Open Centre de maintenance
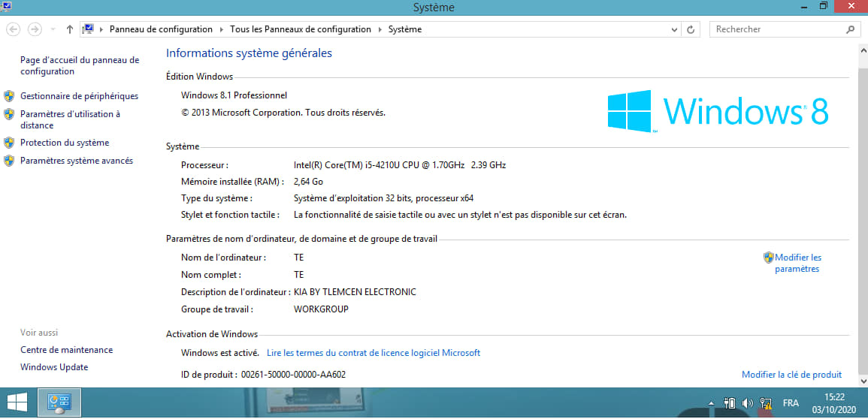Image resolution: width=868 pixels, height=419 pixels. click(66, 350)
